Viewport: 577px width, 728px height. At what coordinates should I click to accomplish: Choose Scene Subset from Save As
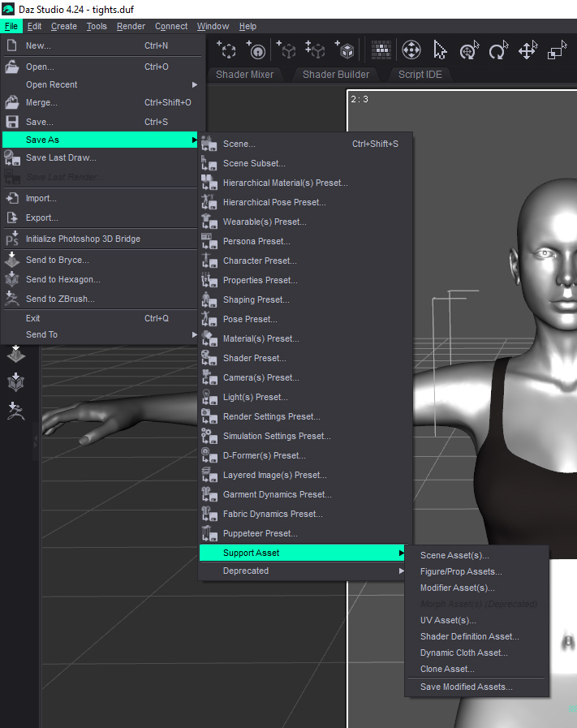coord(254,163)
